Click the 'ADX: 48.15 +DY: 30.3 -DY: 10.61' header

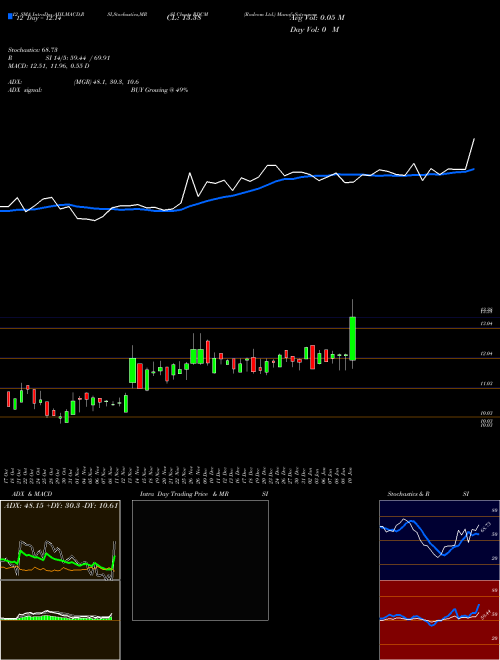(x=61, y=505)
